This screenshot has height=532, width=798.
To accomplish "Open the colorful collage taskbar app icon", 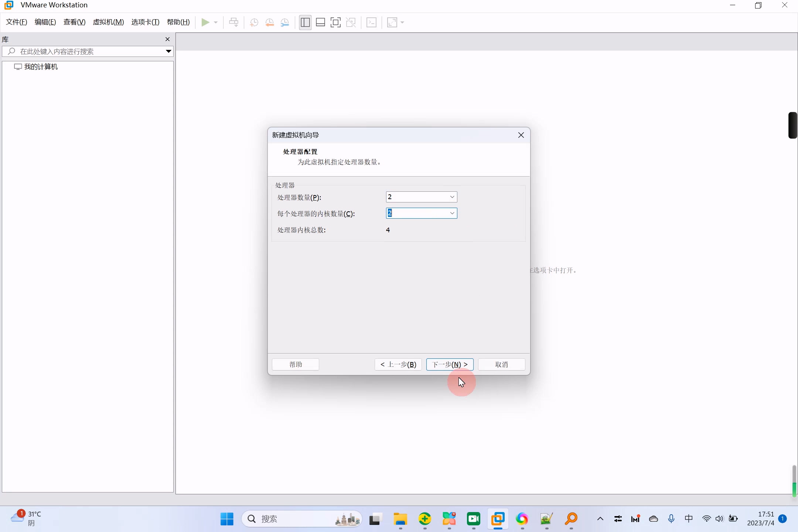I will click(x=449, y=519).
